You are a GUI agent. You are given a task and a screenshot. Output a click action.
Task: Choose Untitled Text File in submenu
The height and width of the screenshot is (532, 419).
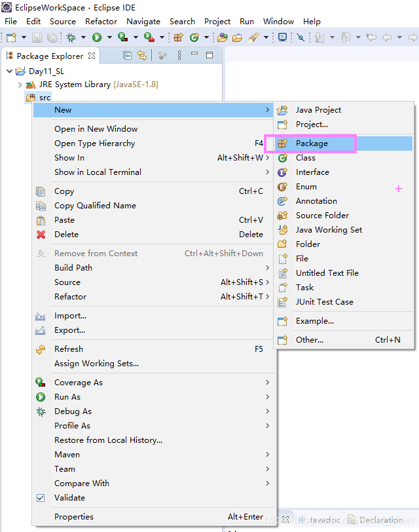(x=344, y=273)
